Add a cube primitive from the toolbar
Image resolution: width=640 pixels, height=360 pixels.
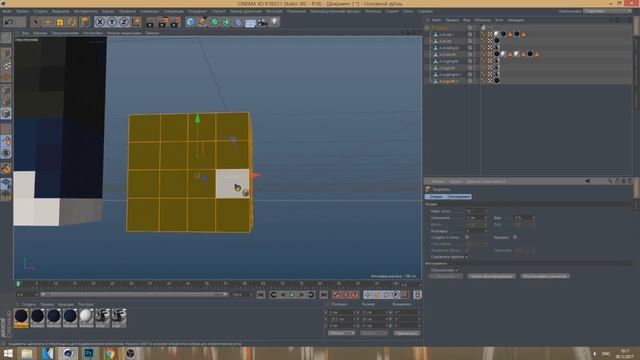(x=190, y=22)
